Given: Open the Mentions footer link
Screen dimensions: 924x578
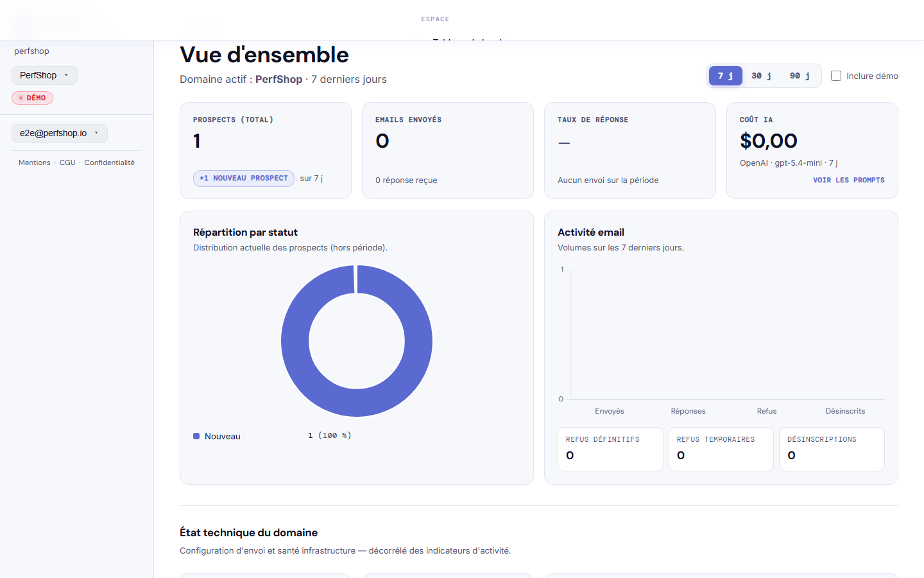Looking at the screenshot, I should [35, 162].
